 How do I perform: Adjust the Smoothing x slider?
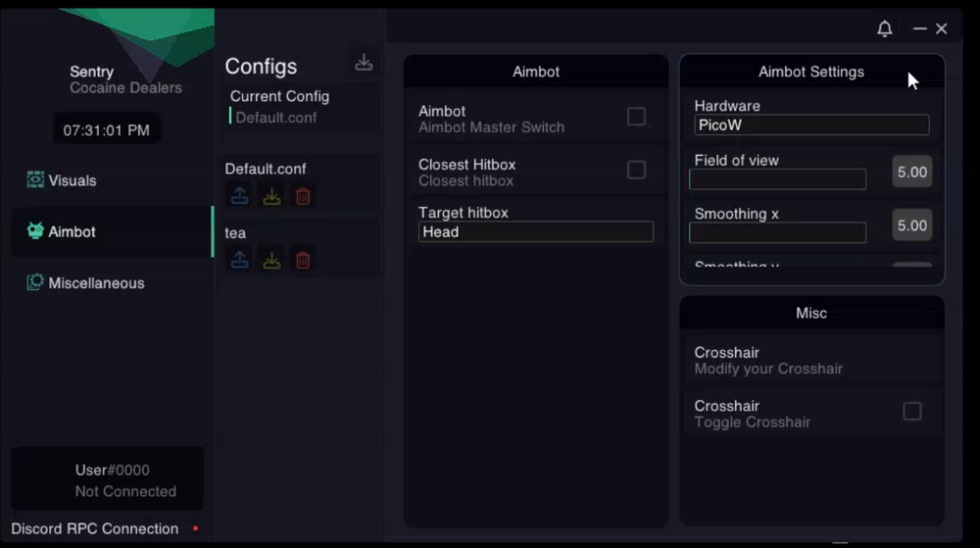tap(777, 232)
